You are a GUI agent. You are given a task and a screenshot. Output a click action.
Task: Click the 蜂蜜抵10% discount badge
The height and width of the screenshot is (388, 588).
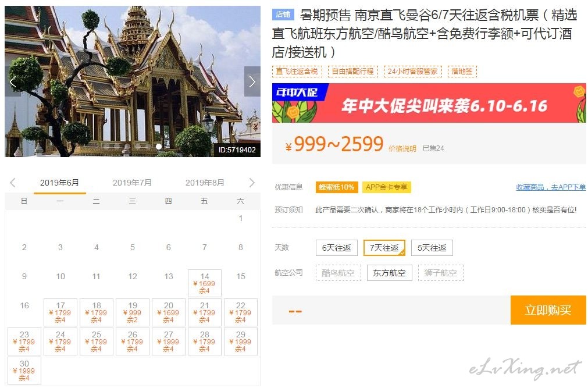click(x=337, y=187)
